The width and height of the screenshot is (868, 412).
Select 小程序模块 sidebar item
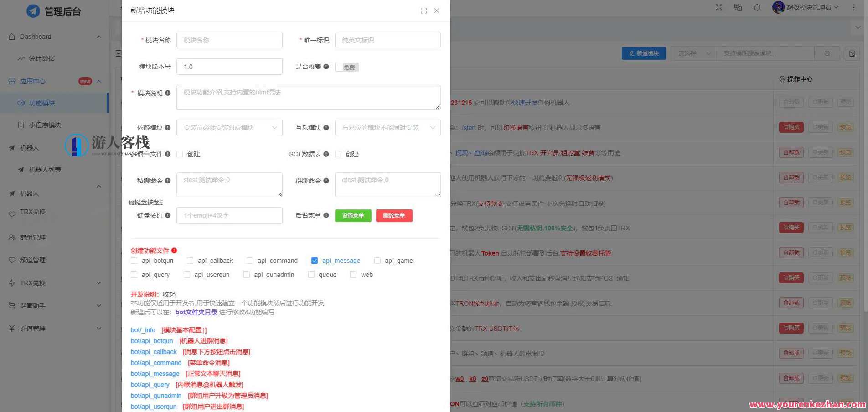click(x=45, y=125)
